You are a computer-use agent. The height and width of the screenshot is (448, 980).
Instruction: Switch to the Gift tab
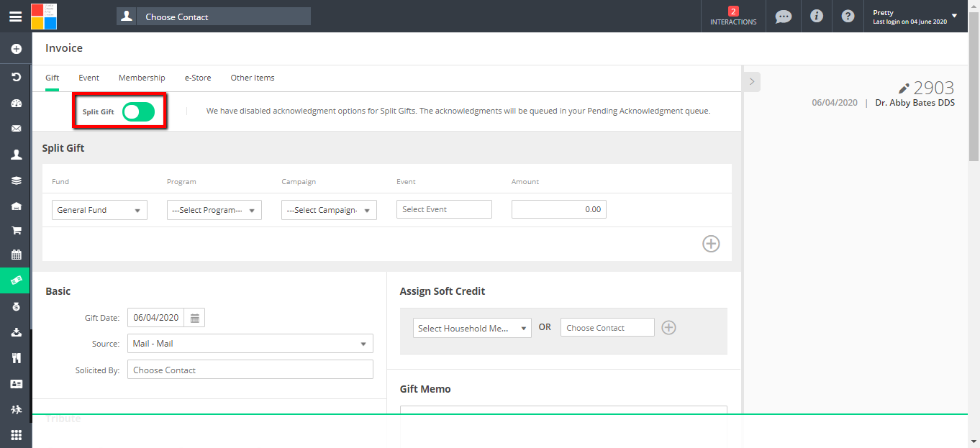[x=52, y=78]
